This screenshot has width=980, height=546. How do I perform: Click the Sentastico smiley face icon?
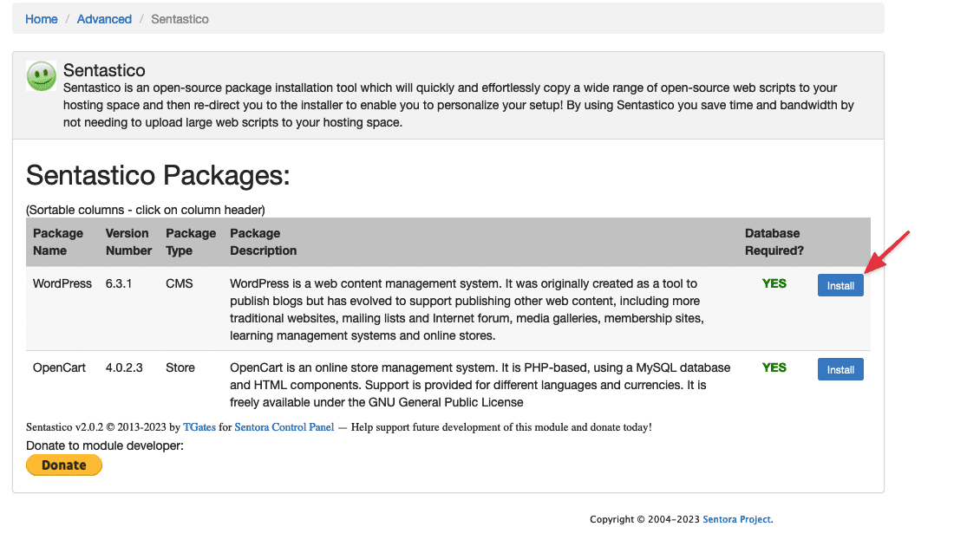click(41, 77)
